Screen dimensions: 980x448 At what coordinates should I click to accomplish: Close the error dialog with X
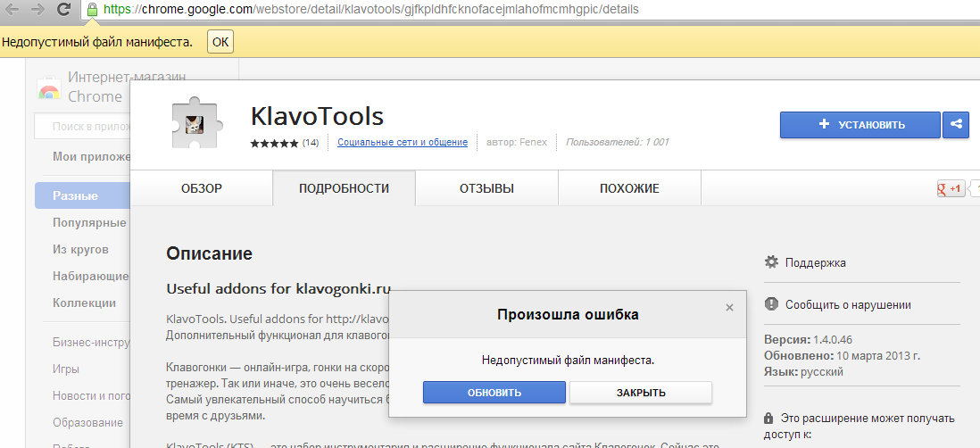tap(729, 308)
